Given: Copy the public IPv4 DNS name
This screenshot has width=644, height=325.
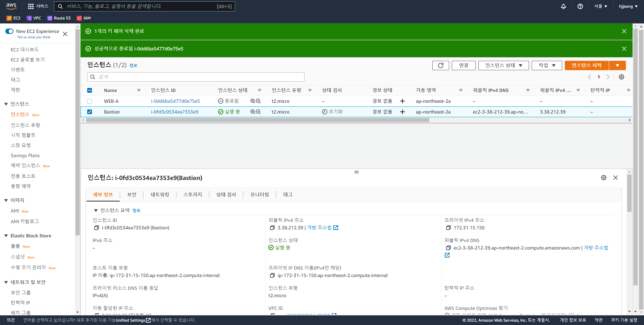Looking at the screenshot, I should coord(448,248).
